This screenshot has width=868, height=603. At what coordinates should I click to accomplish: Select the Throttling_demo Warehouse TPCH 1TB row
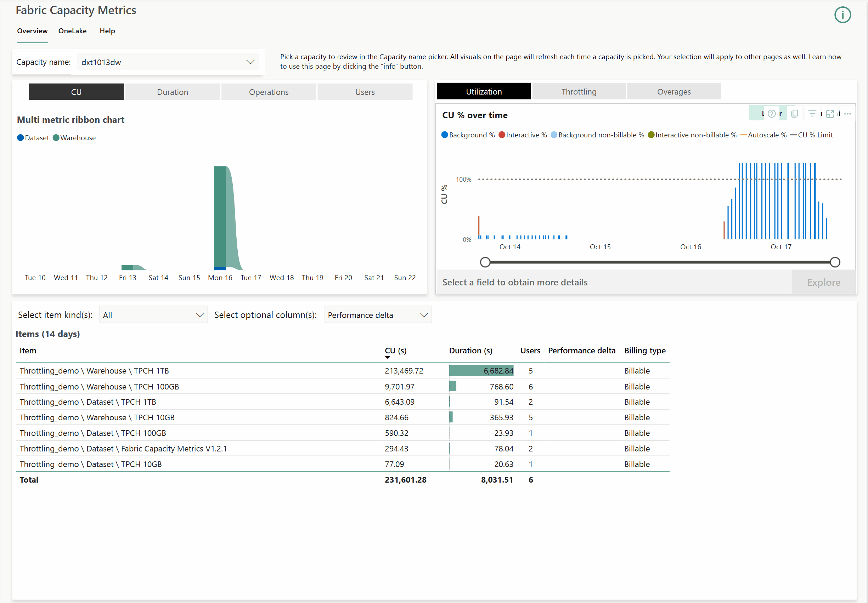point(94,371)
